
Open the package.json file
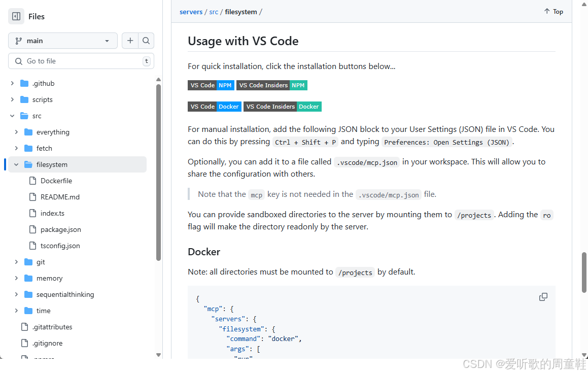coord(61,229)
